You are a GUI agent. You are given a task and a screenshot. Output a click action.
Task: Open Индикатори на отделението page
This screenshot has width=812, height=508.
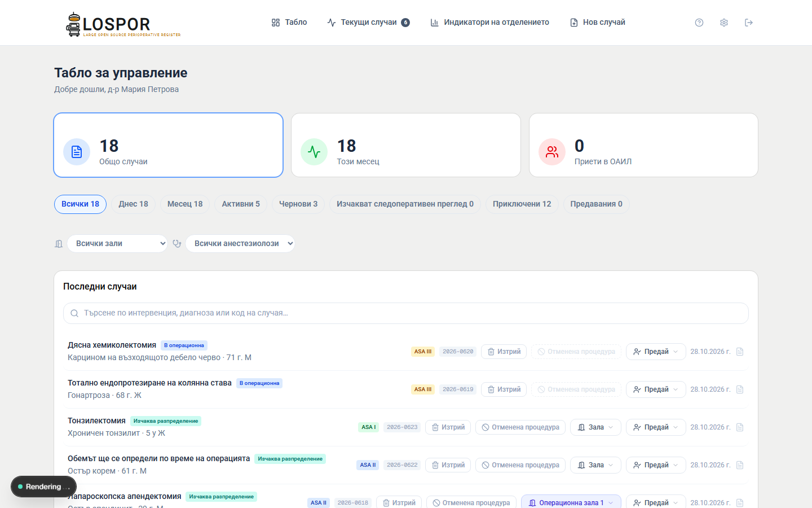(x=489, y=23)
